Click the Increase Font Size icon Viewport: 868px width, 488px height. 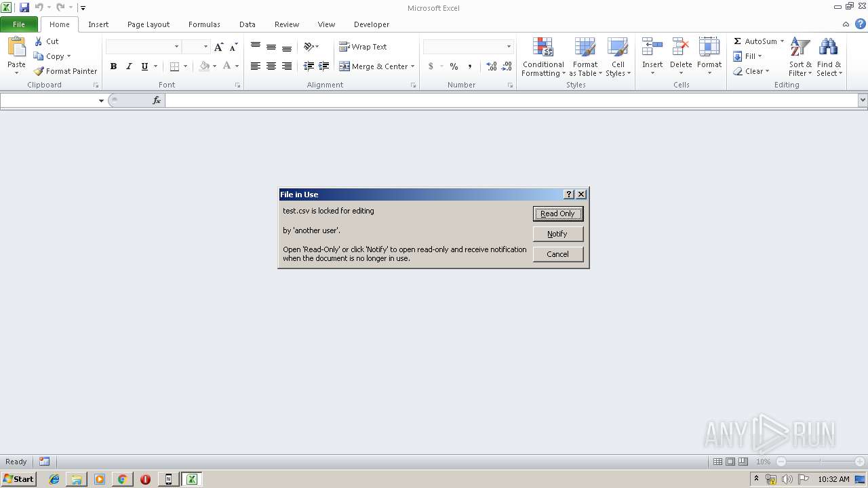(x=218, y=47)
